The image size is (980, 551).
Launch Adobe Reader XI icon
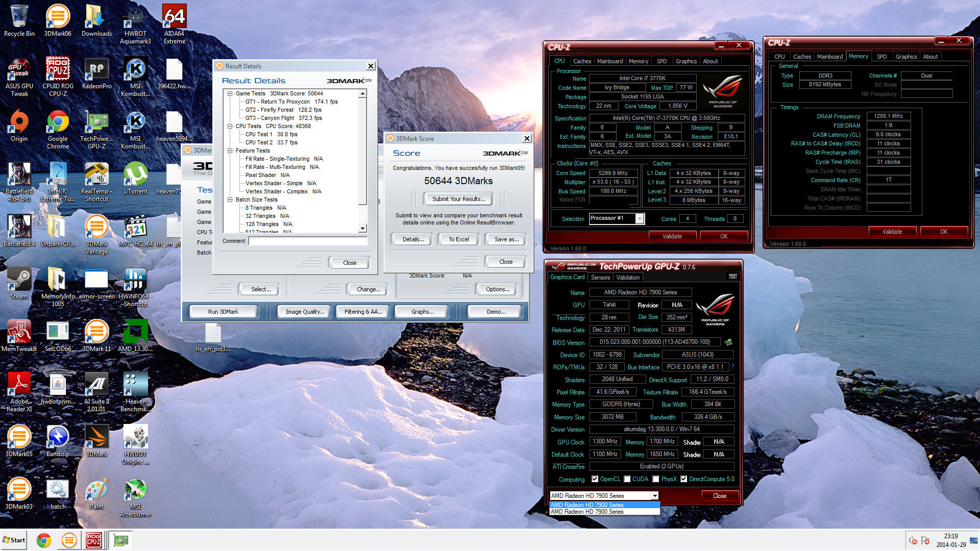19,392
